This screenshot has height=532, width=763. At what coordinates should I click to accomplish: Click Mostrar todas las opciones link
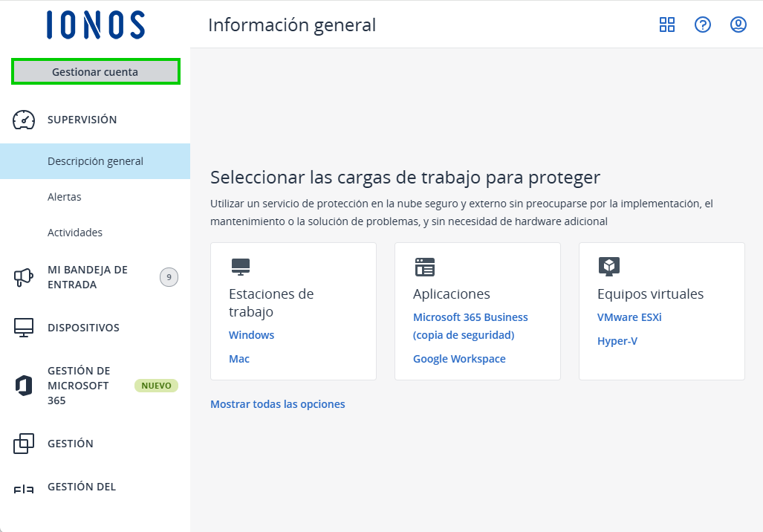click(277, 404)
